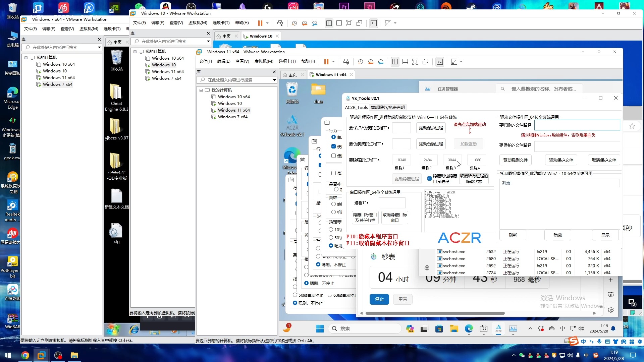Select Windows 7 x64 in Windows 11 library tree

[232, 117]
